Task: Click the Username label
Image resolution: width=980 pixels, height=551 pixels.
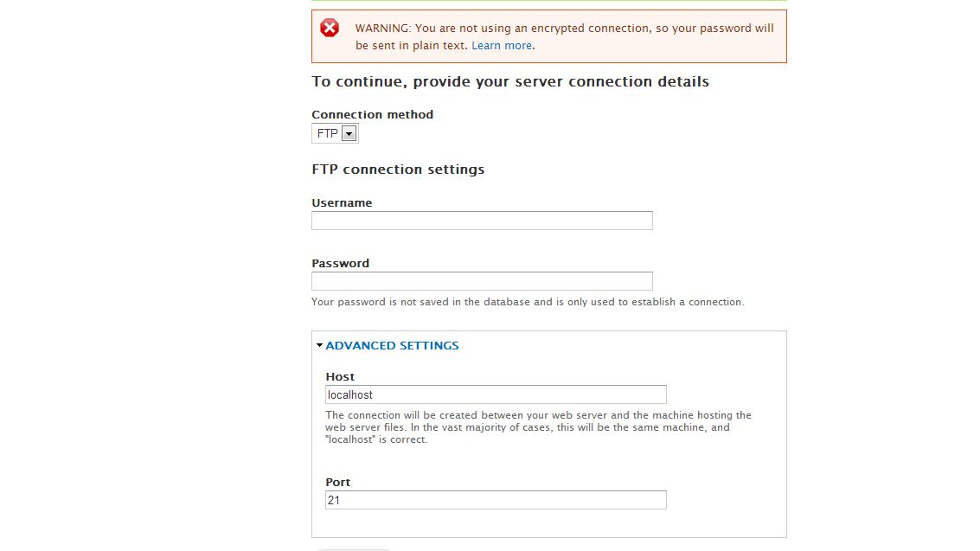Action: coord(342,203)
